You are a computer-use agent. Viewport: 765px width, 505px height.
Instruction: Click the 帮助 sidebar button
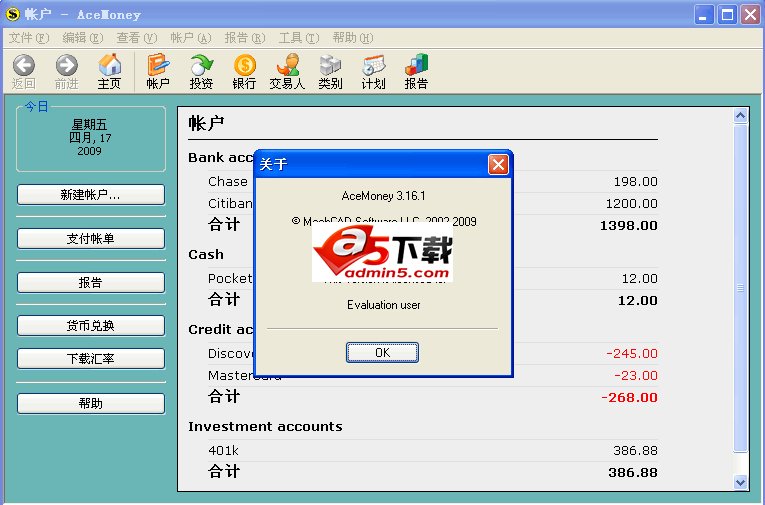pos(91,404)
